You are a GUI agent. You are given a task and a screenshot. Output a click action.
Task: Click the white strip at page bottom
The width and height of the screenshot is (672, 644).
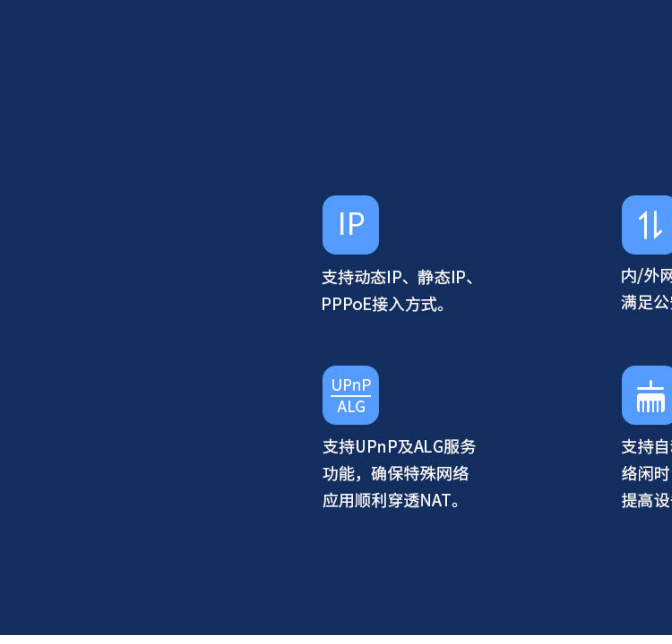click(336, 639)
